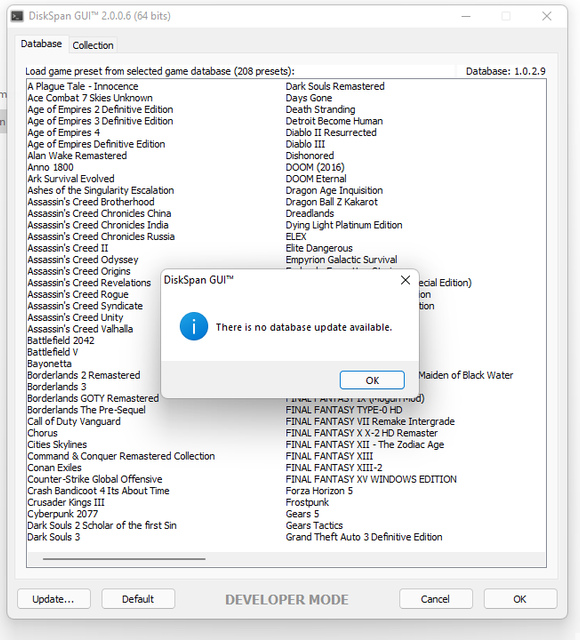The width and height of the screenshot is (580, 640).
Task: Select 'Elite Dangerous' preset
Action: [x=319, y=248]
